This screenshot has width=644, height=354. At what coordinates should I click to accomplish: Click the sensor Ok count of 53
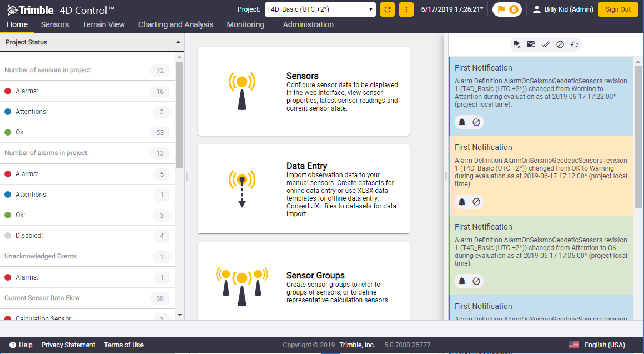(x=160, y=132)
